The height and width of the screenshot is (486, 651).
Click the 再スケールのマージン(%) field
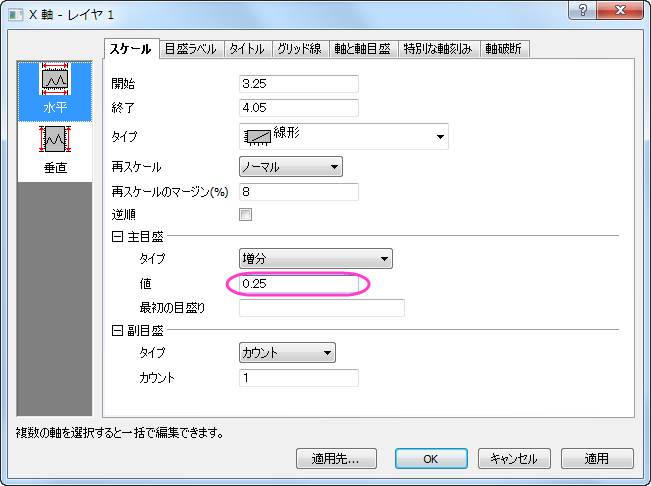299,192
